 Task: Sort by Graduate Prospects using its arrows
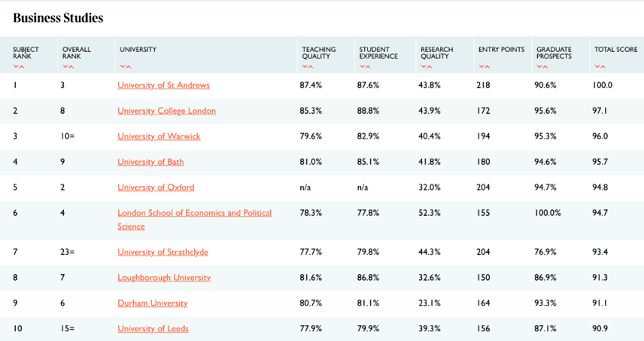click(x=542, y=66)
